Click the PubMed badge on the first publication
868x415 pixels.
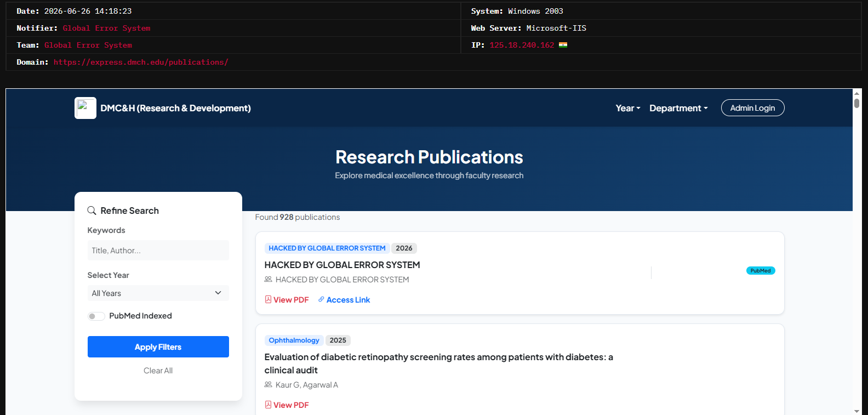tap(761, 270)
